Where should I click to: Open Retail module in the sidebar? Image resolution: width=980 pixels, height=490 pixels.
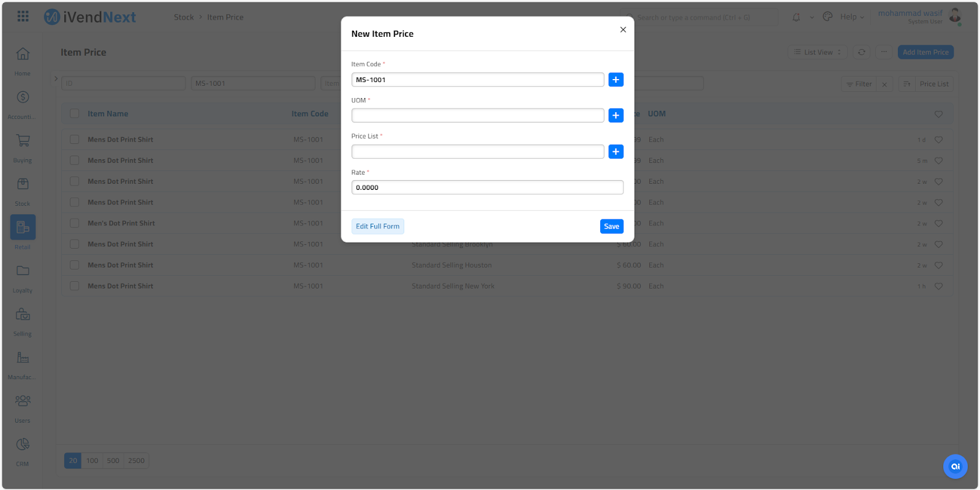coord(23,233)
